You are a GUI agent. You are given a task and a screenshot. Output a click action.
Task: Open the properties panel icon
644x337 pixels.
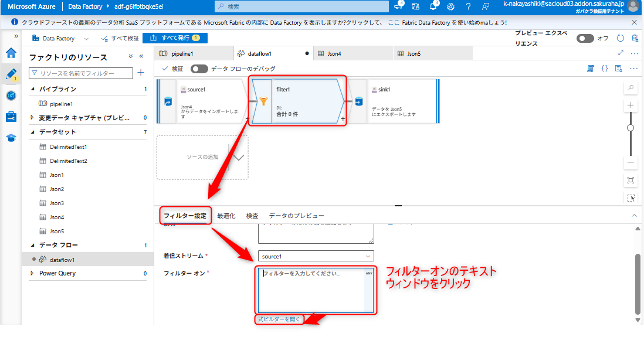click(x=619, y=69)
